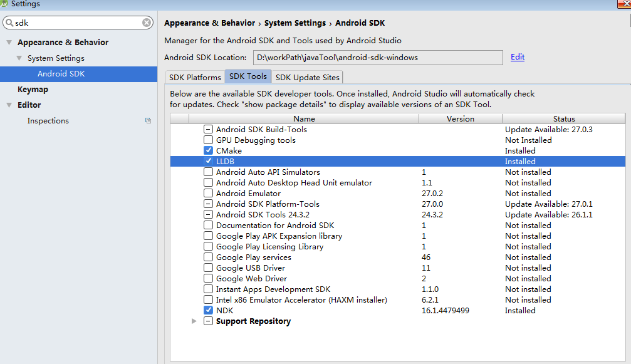The height and width of the screenshot is (364, 631).
Task: Click the Android Studio title bar icon
Action: 5,4
